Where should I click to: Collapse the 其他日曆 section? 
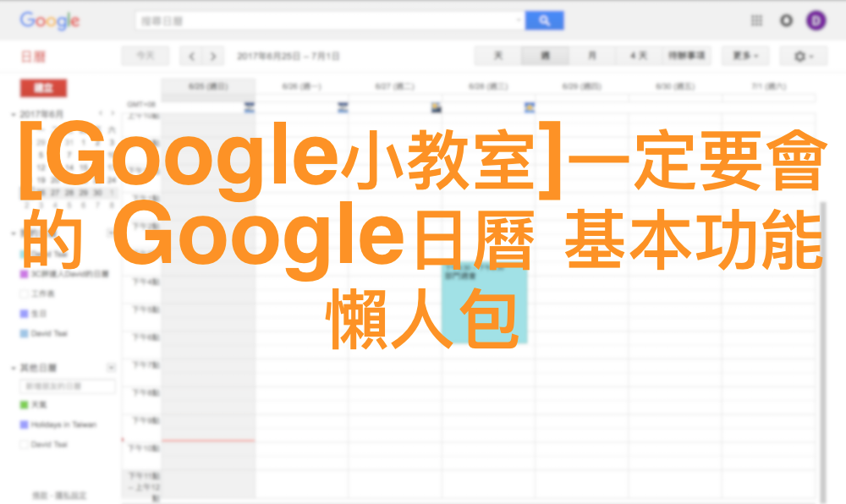(x=14, y=368)
